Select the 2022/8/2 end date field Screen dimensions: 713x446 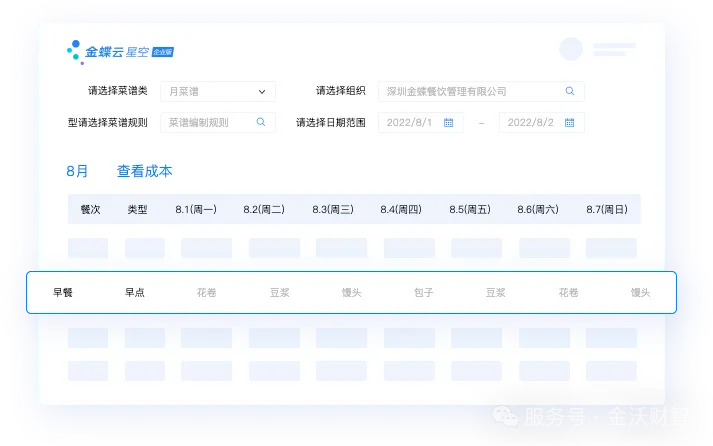pyautogui.click(x=542, y=122)
